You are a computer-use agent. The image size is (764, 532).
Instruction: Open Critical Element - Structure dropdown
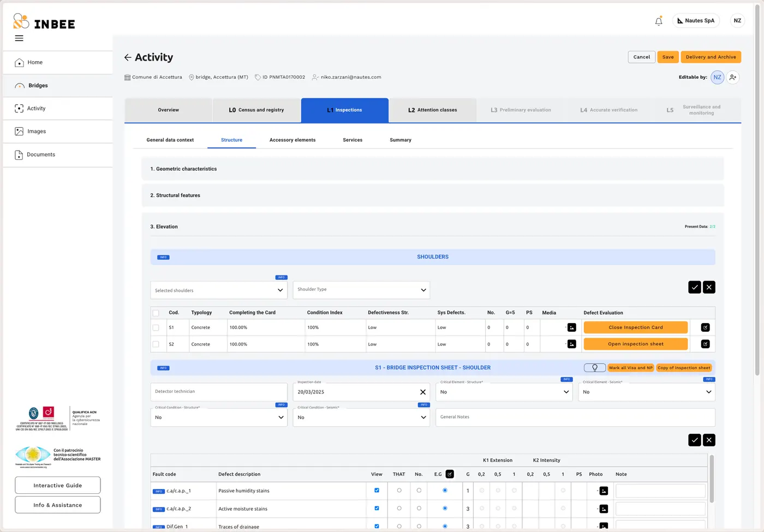pyautogui.click(x=504, y=392)
